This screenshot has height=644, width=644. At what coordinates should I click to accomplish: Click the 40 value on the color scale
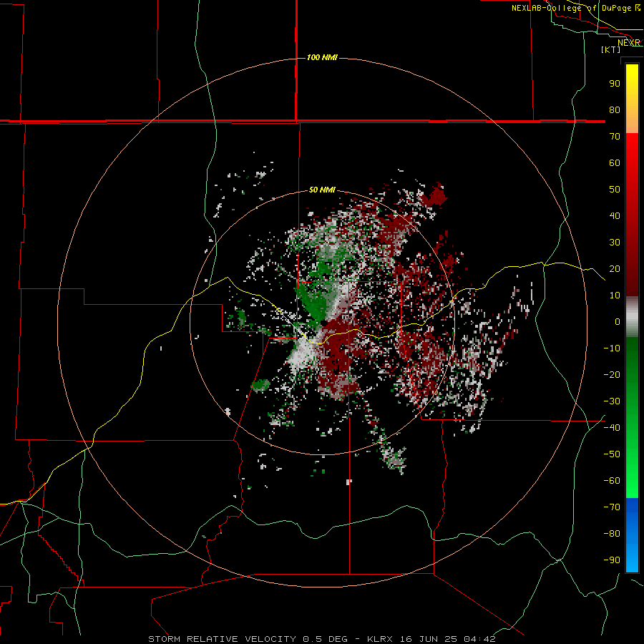[615, 215]
